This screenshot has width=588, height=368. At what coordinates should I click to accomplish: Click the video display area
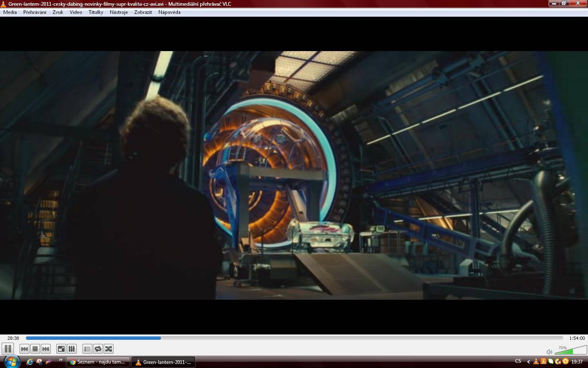tap(294, 175)
